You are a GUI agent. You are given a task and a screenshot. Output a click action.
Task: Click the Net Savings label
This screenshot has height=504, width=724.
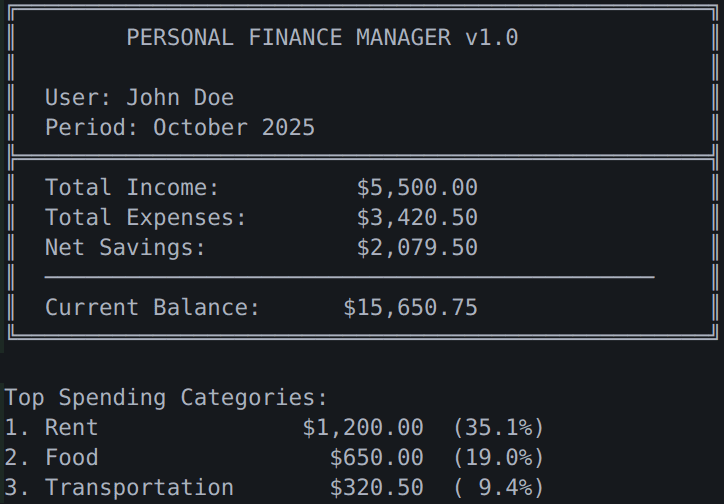point(125,248)
